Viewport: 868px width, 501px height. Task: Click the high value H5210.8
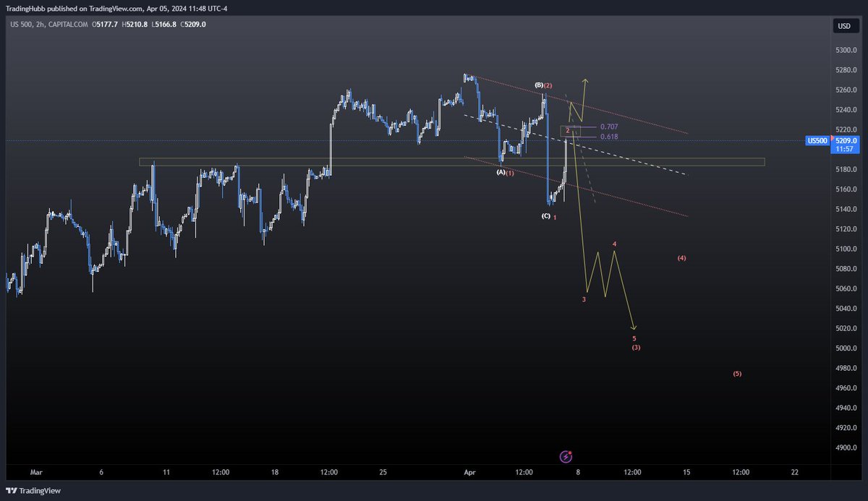pyautogui.click(x=135, y=24)
